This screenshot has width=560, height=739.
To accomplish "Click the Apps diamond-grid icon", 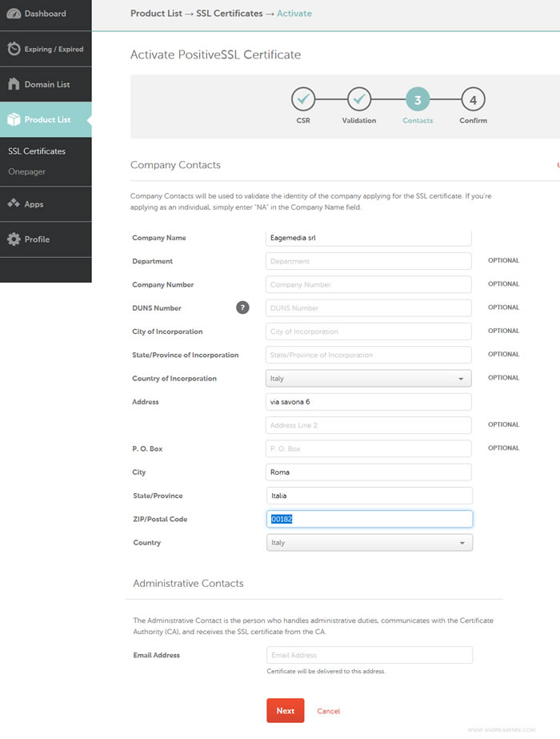I will coord(13,204).
